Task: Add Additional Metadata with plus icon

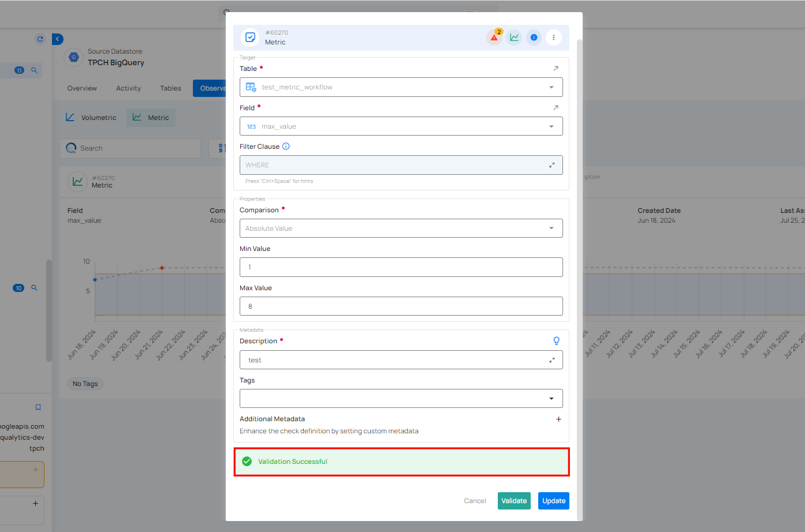Action: (x=558, y=419)
